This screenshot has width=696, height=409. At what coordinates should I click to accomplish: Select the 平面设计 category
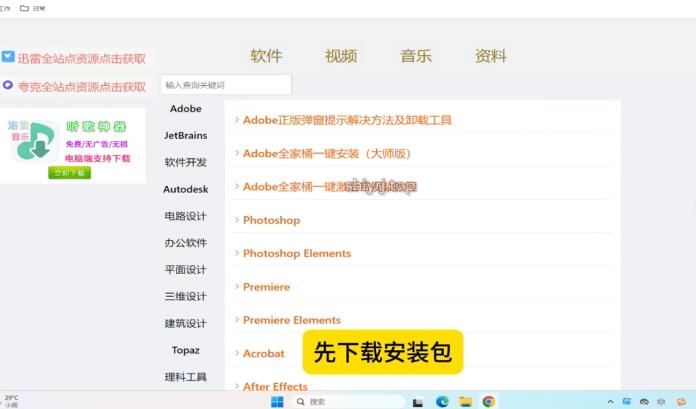[186, 270]
